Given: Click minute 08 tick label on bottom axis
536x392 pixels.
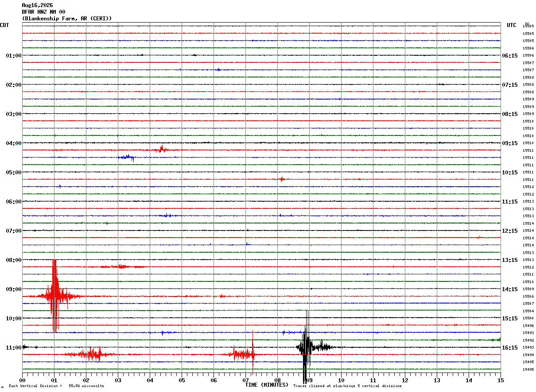Looking at the screenshot, I should tap(277, 380).
